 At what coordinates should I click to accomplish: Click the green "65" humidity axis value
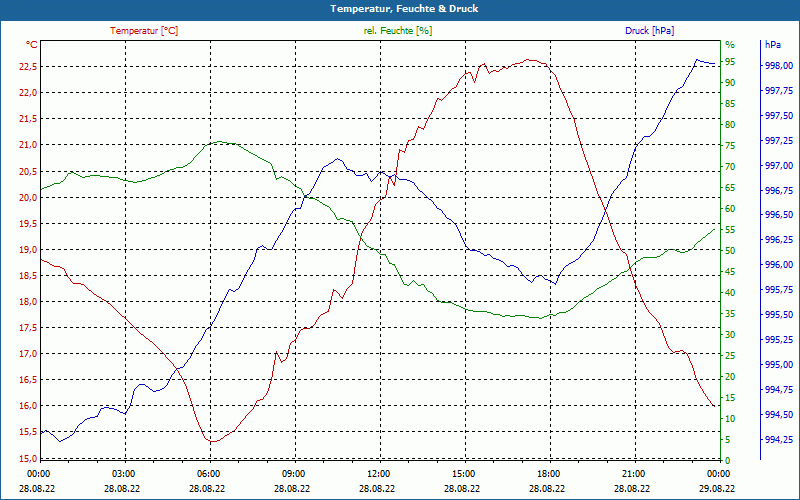click(730, 188)
